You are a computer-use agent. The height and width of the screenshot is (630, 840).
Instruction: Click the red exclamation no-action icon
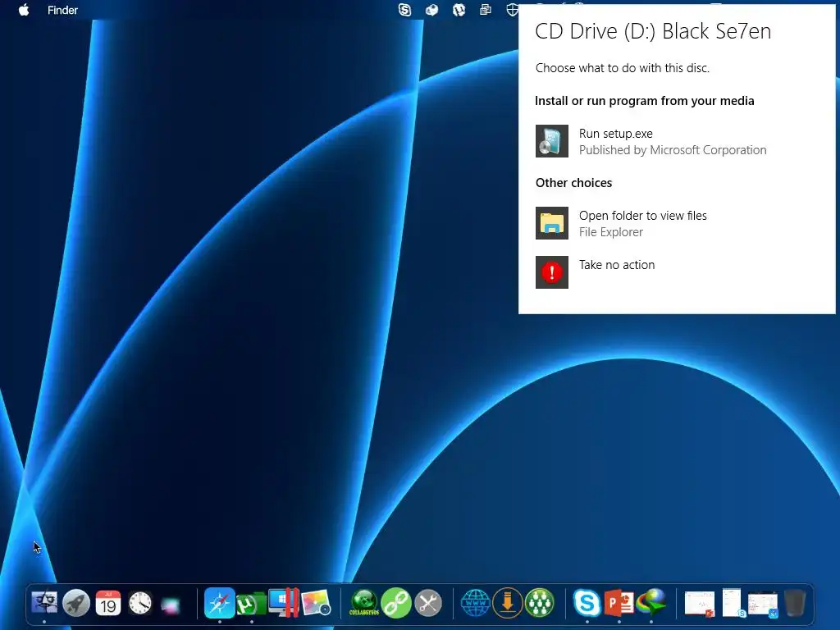(552, 272)
